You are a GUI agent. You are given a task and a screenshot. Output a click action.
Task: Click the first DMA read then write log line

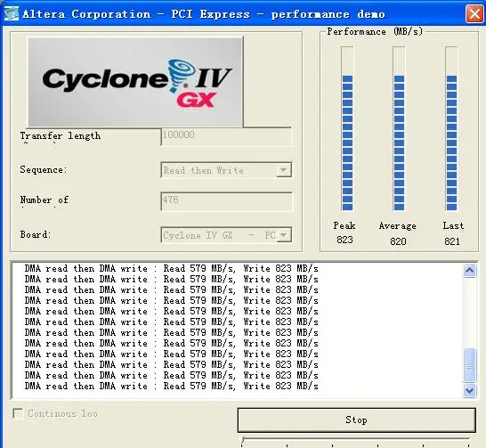172,268
